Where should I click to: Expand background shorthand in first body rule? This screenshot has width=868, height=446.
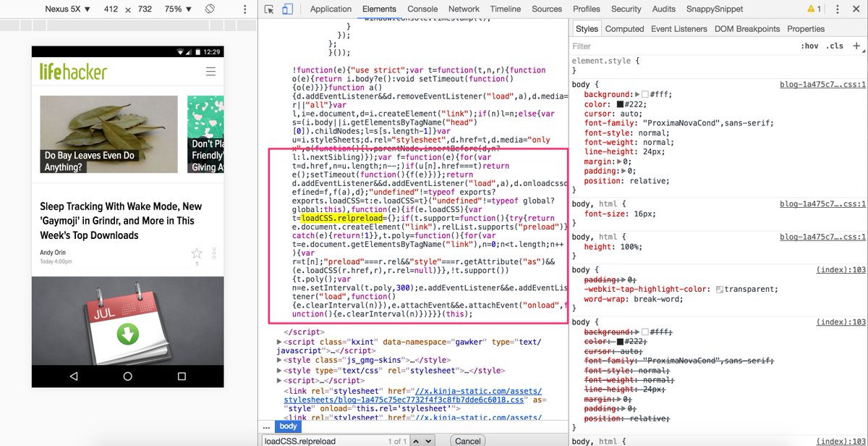coord(636,95)
